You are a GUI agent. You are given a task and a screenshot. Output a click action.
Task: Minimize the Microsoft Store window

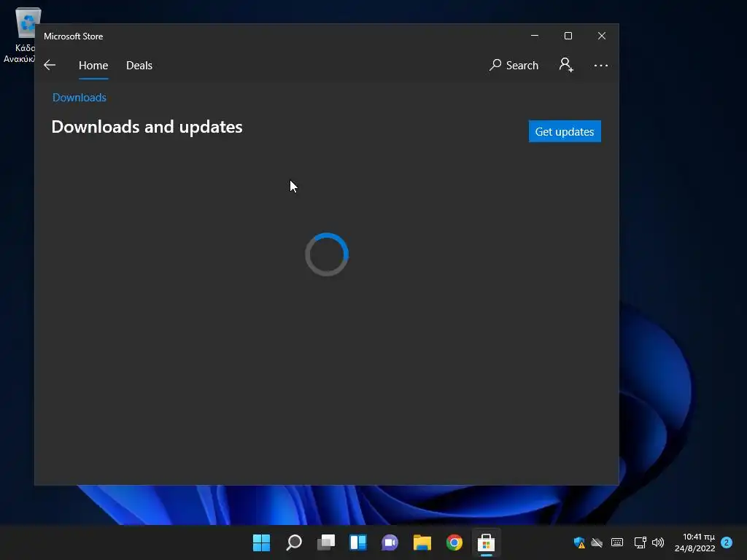tap(535, 36)
